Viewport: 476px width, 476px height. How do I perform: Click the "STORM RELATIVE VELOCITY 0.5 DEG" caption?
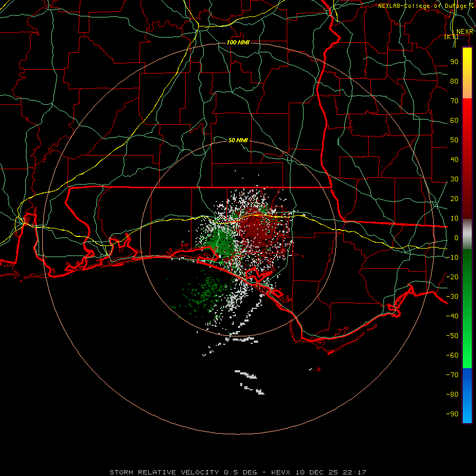coord(183,472)
